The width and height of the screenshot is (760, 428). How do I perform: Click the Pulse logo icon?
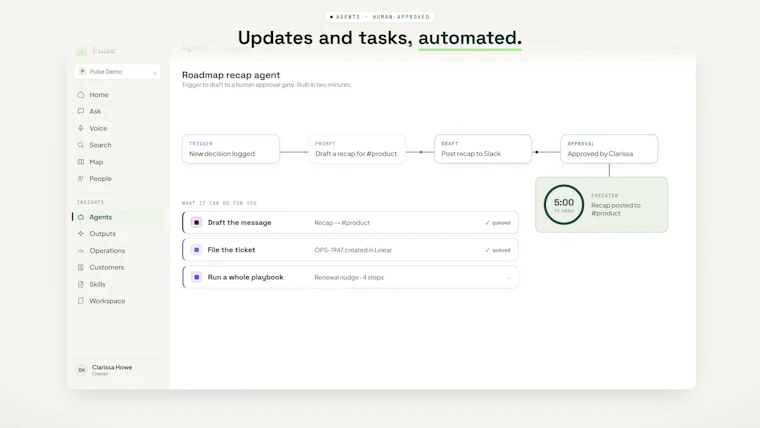pos(81,50)
